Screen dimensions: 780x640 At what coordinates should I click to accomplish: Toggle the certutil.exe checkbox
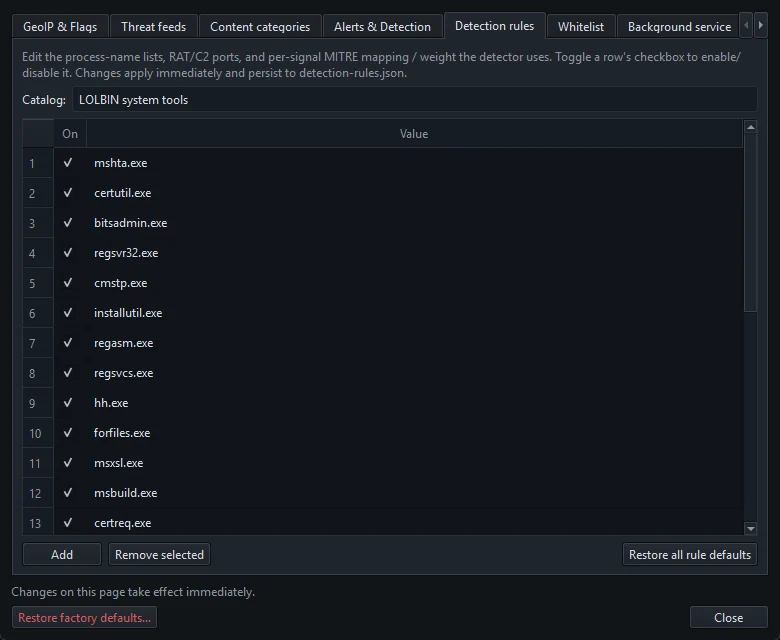coord(68,192)
